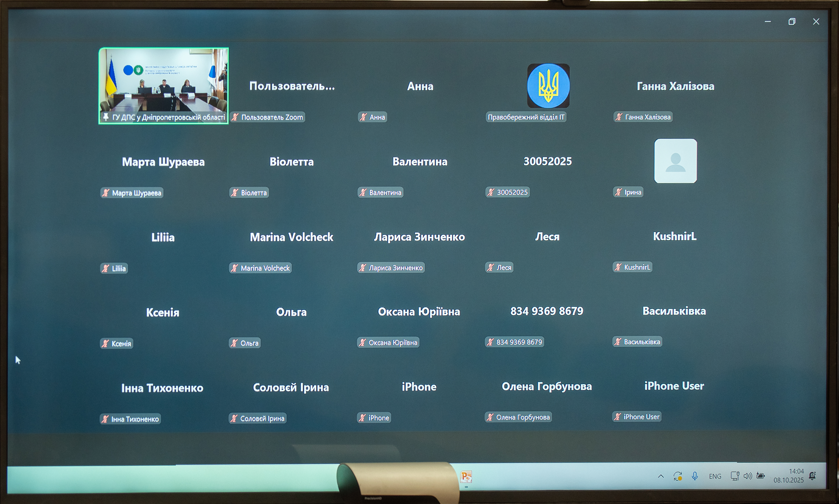Click Marina Volcheck participant tile
The width and height of the screenshot is (839, 504).
coord(292,237)
